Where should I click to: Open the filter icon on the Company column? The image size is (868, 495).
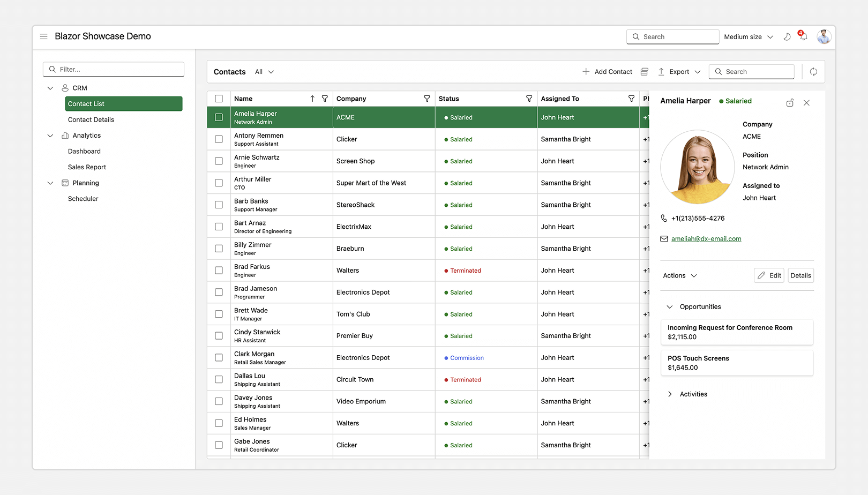(x=427, y=99)
